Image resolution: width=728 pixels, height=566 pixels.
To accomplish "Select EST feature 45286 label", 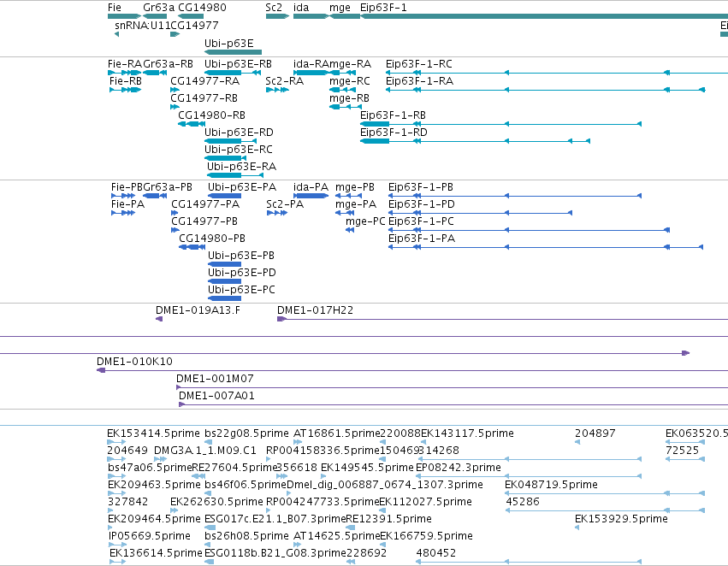I will click(x=523, y=502).
